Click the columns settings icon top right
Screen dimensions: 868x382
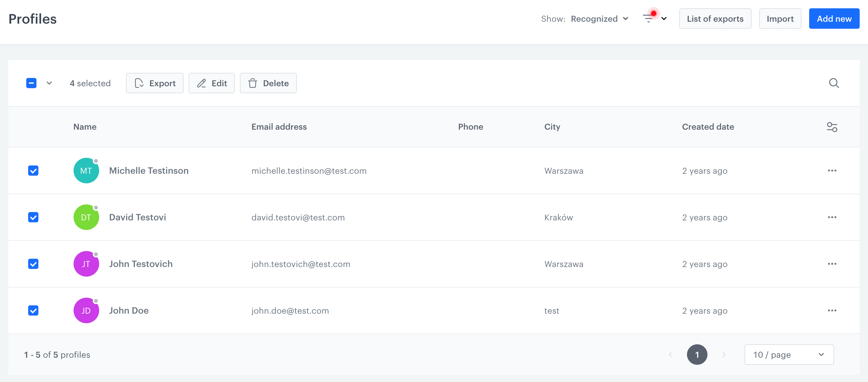coord(832,127)
